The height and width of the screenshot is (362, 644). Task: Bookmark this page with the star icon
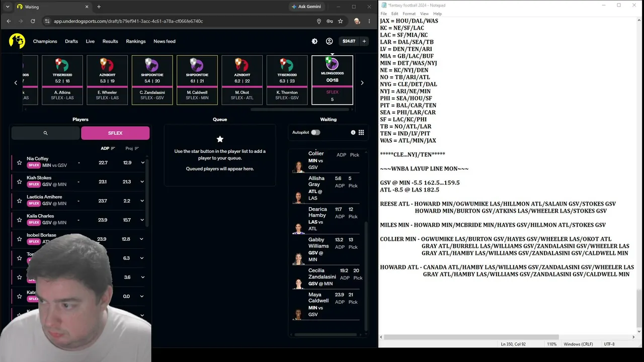pyautogui.click(x=341, y=21)
